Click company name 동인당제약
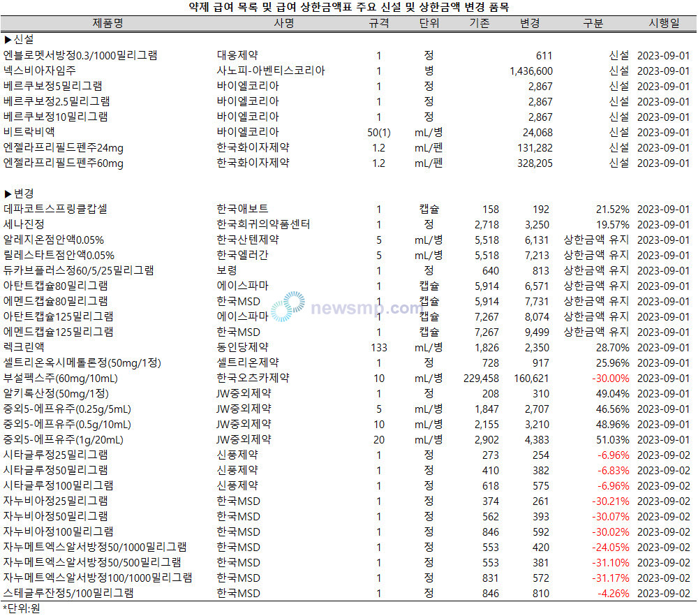This screenshot has height=616, width=698. coord(243,347)
